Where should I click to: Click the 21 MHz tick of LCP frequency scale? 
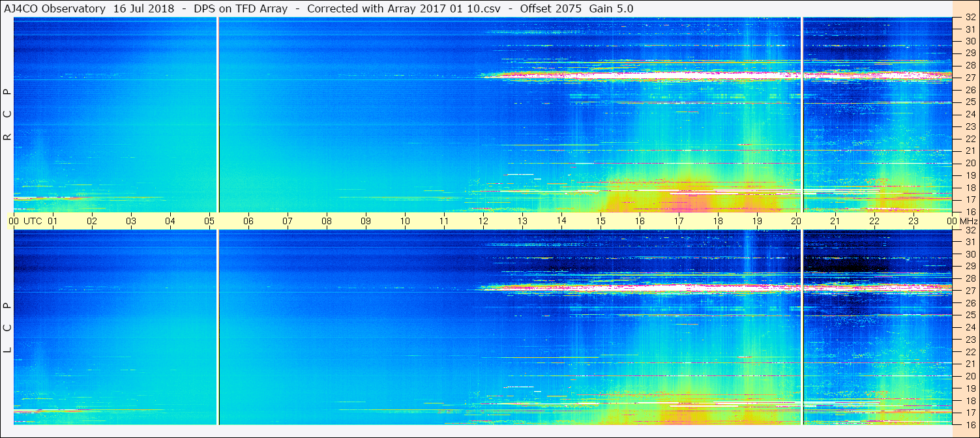click(970, 364)
